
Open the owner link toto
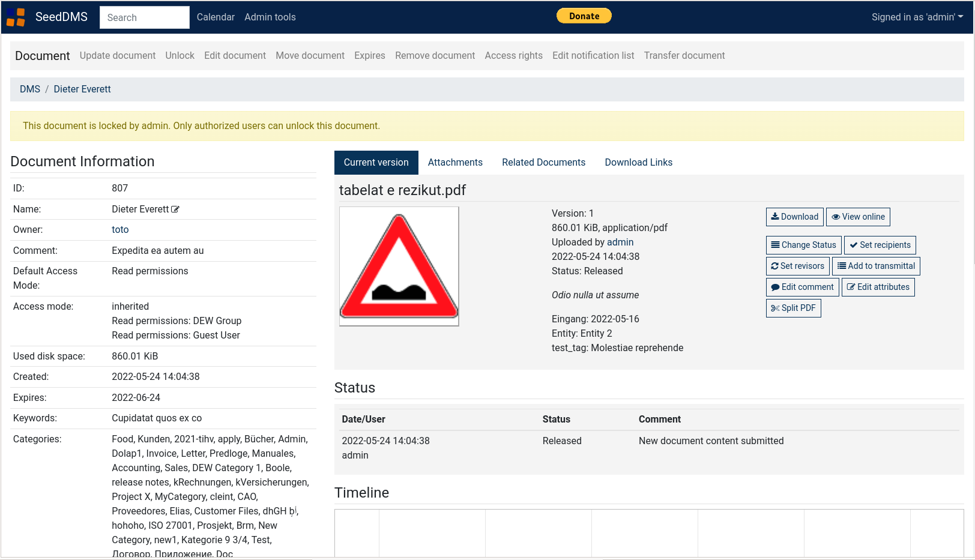tap(120, 230)
